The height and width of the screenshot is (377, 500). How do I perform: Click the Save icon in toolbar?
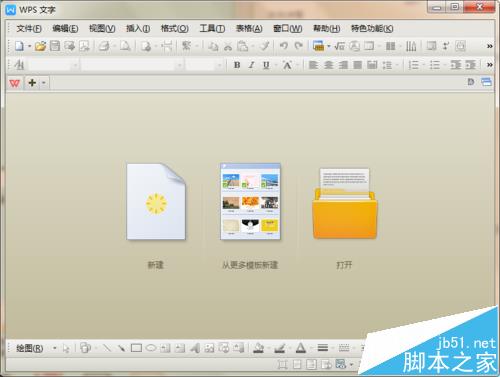pos(55,46)
